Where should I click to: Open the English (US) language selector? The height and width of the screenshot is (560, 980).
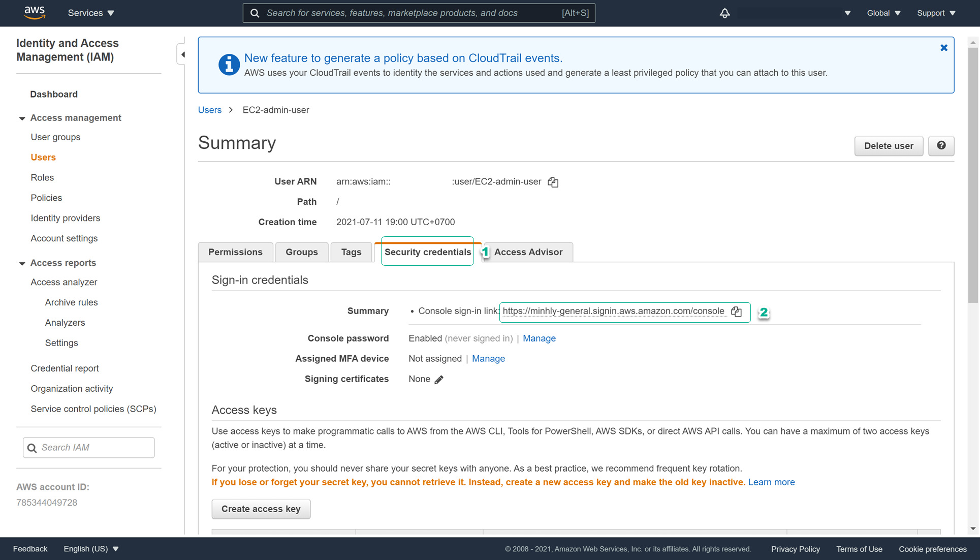tap(91, 549)
